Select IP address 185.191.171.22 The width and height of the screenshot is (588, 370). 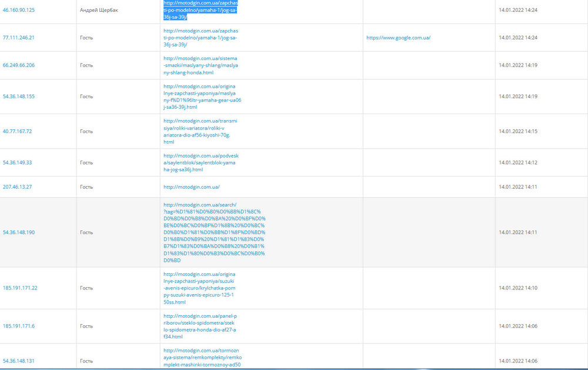pyautogui.click(x=20, y=288)
